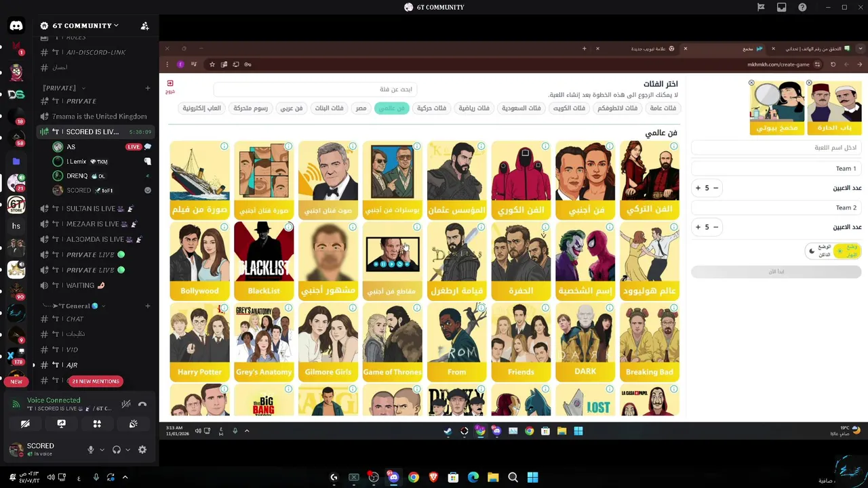Select the 6T STORE server icon

16,205
